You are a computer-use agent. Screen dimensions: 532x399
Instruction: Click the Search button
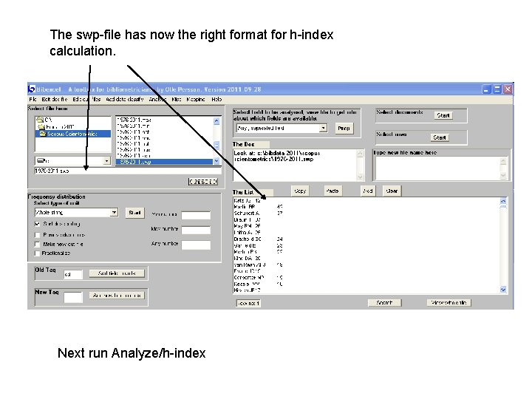[x=384, y=303]
